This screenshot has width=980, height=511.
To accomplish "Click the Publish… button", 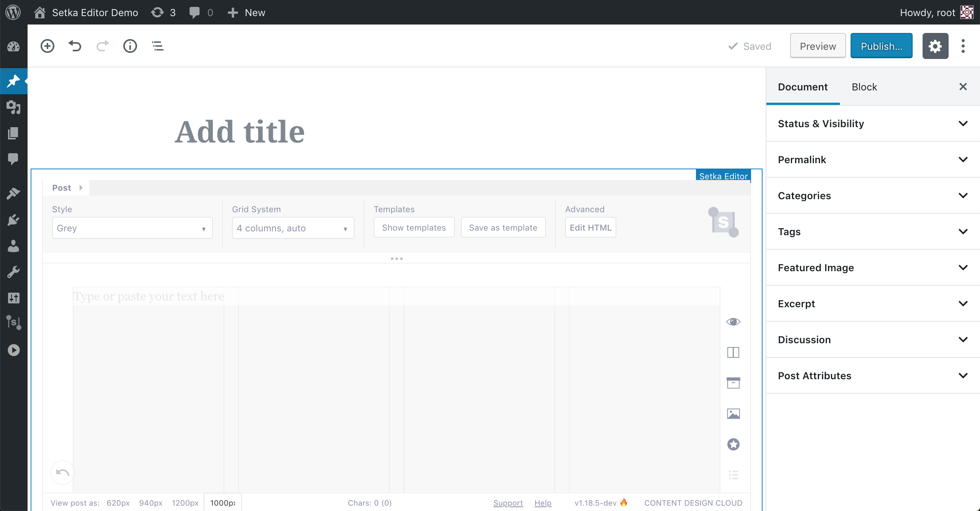I will tap(881, 46).
